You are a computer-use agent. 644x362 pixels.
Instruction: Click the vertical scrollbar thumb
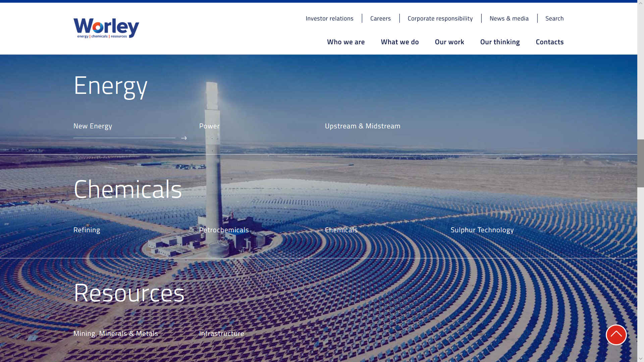641,163
